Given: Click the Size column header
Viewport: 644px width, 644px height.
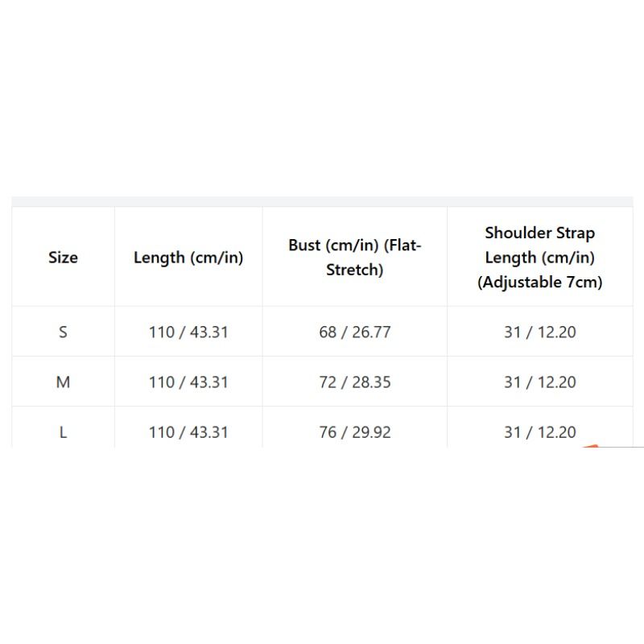Looking at the screenshot, I should click(63, 258).
